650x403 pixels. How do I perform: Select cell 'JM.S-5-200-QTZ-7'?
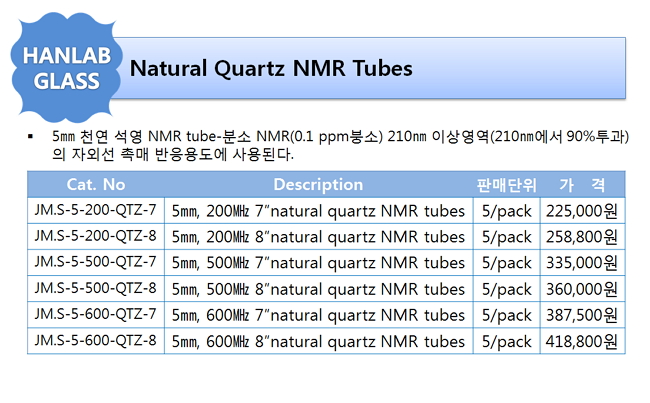click(95, 210)
